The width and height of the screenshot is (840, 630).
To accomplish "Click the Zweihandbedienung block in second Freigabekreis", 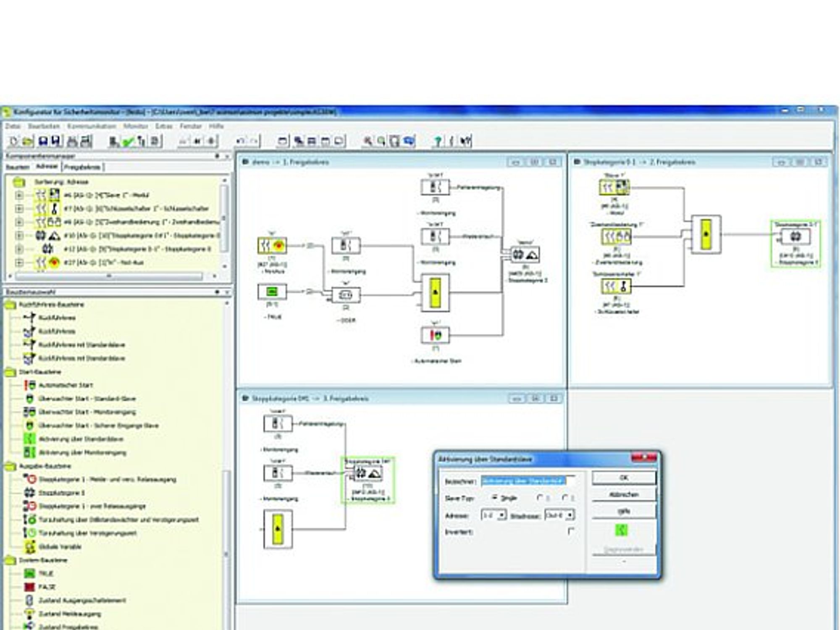I will coord(616,237).
